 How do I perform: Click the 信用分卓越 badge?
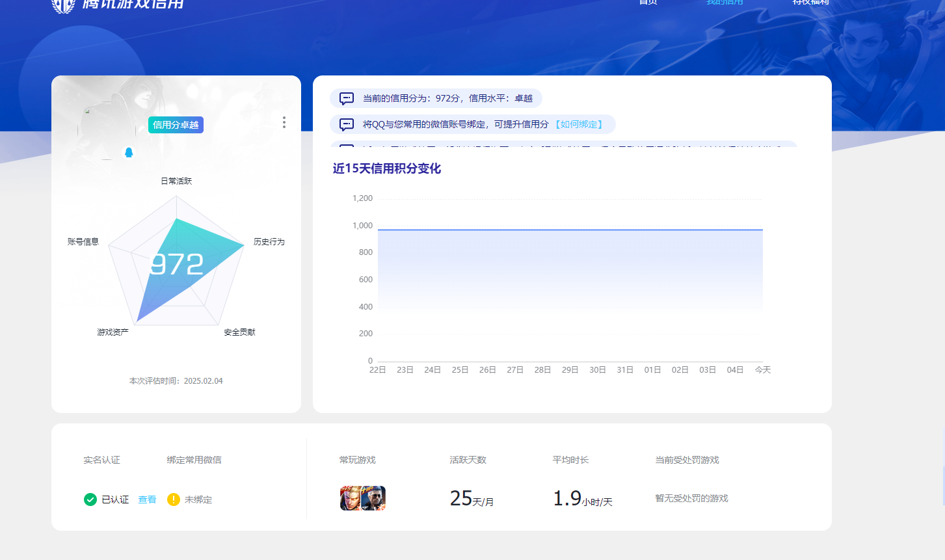click(x=176, y=125)
